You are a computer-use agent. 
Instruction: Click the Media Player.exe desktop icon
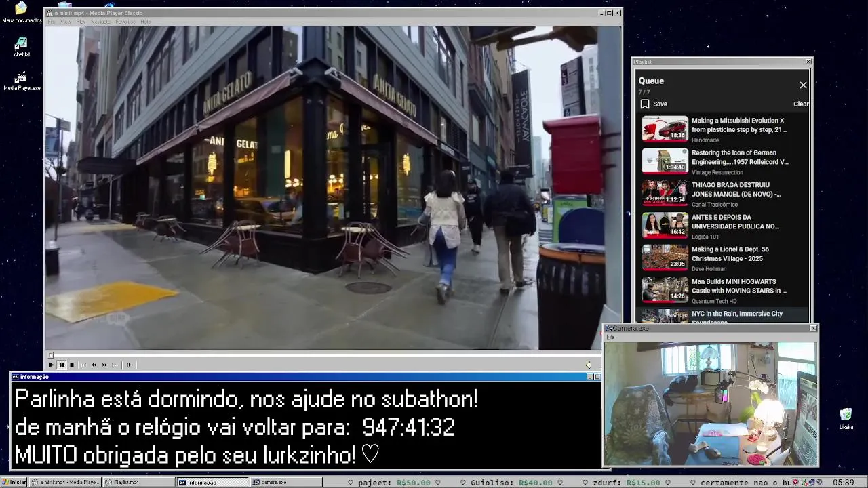(x=22, y=81)
